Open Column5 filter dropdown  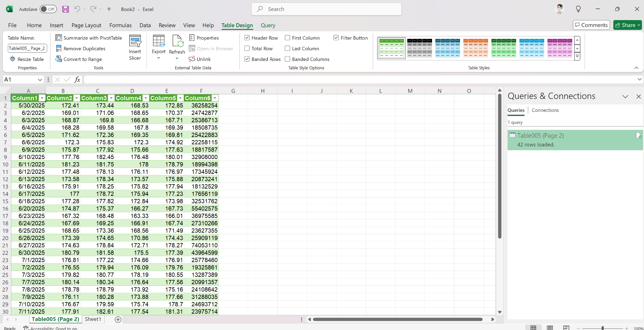pyautogui.click(x=180, y=98)
